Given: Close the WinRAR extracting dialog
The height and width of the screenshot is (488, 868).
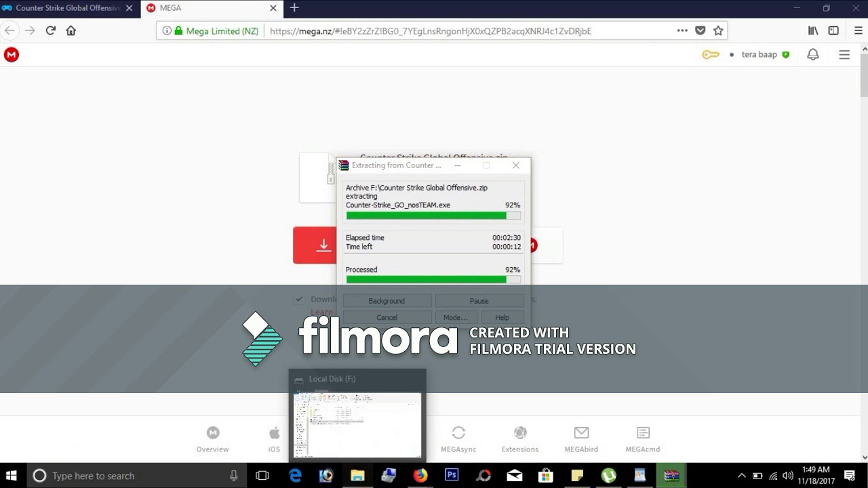Looking at the screenshot, I should 515,165.
